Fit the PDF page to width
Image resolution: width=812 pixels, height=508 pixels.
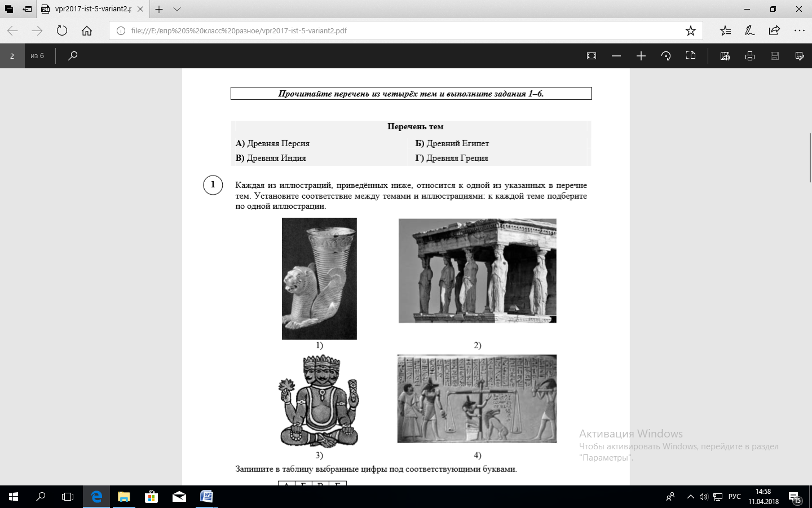pyautogui.click(x=592, y=56)
